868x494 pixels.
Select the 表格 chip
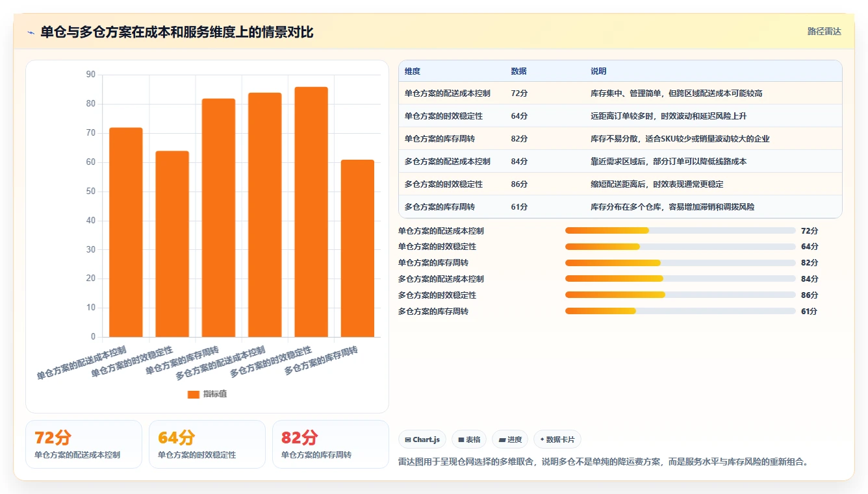pos(469,439)
